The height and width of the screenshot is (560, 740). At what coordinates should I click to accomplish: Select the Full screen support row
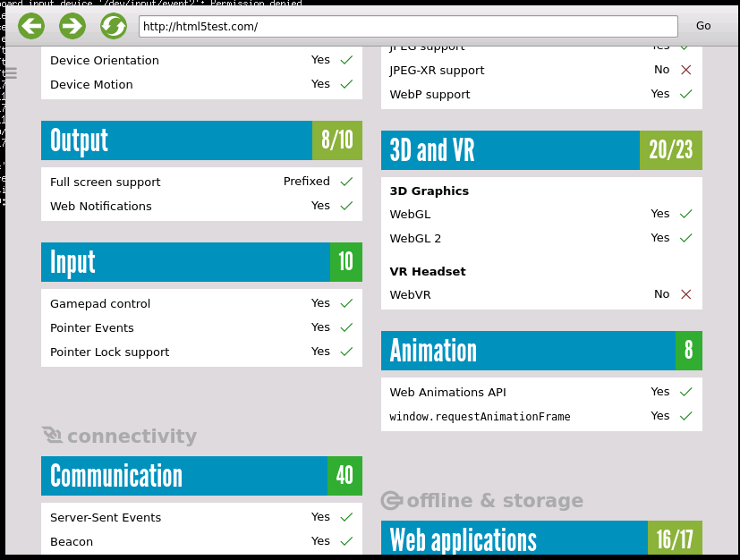coord(201,182)
